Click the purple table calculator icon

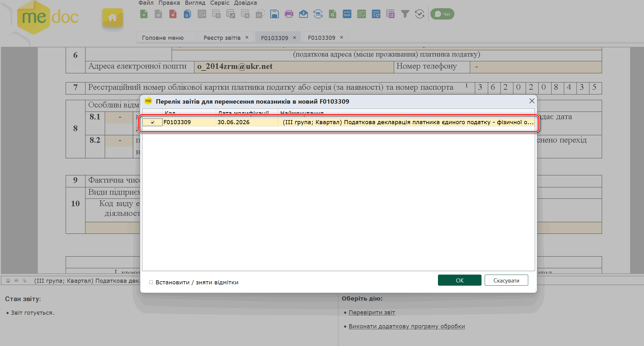391,14
